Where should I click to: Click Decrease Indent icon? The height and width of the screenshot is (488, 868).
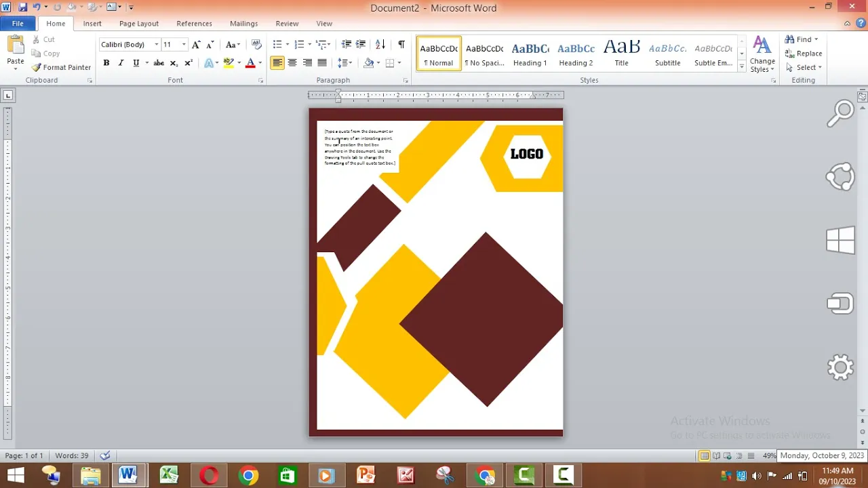pyautogui.click(x=347, y=45)
